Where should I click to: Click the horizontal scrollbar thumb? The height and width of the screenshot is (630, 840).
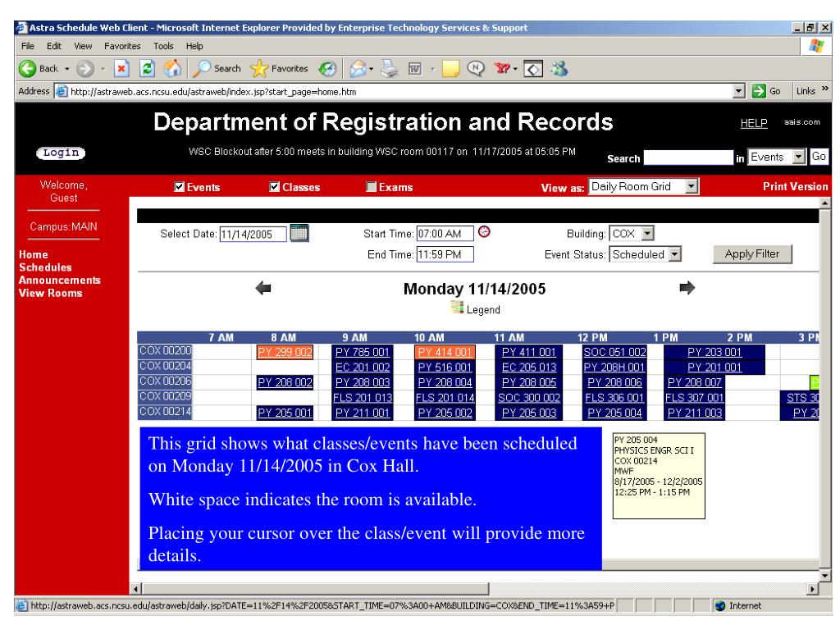tap(316, 589)
